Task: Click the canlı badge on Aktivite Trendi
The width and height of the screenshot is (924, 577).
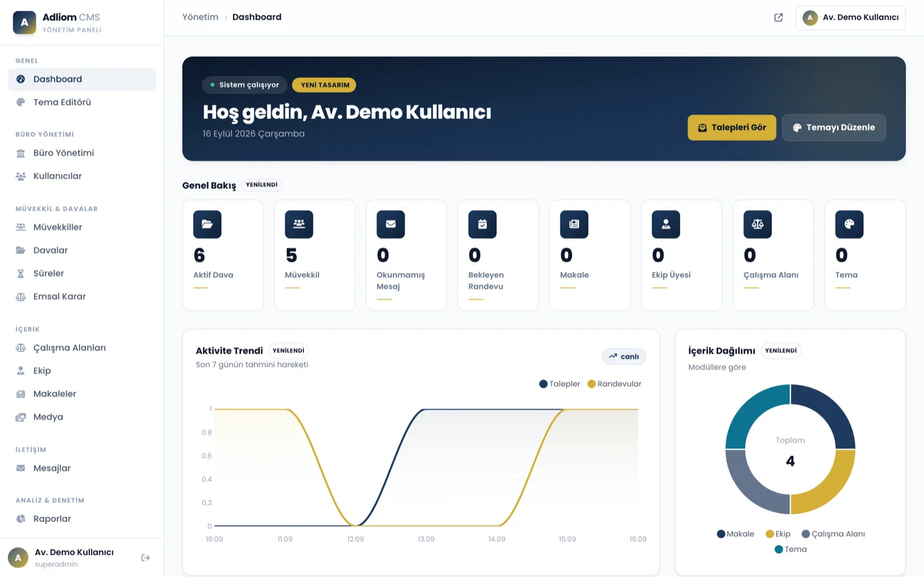Action: 623,357
